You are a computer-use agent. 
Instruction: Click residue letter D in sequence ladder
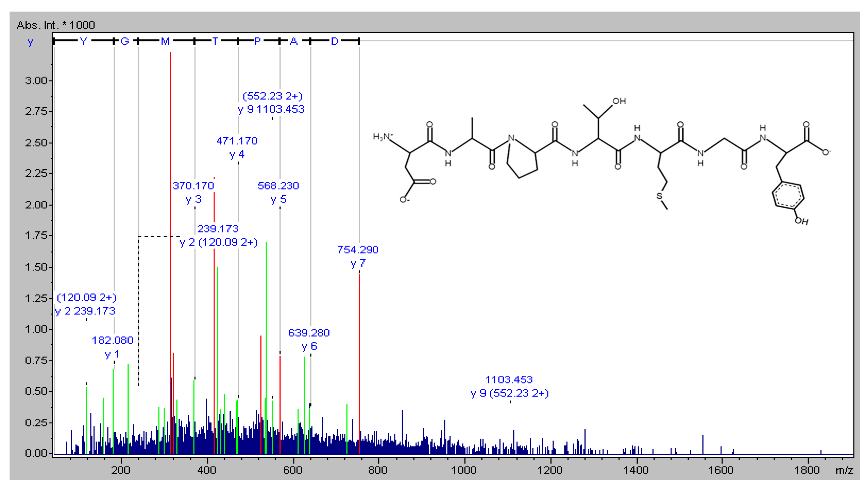coord(334,41)
